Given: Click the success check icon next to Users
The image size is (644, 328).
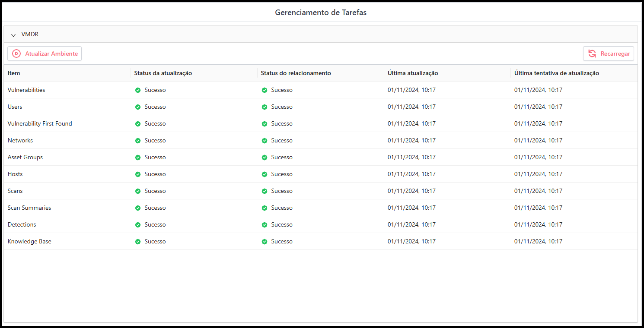Looking at the screenshot, I should coord(137,107).
